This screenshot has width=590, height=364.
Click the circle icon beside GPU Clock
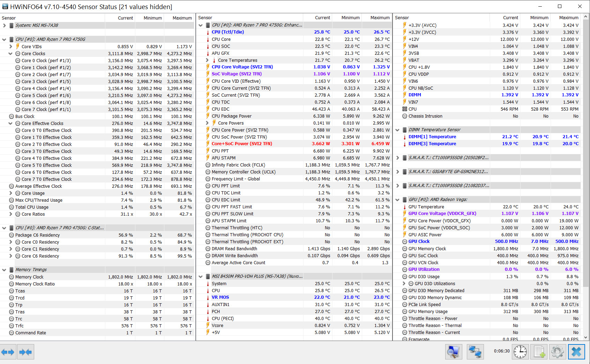pyautogui.click(x=405, y=242)
